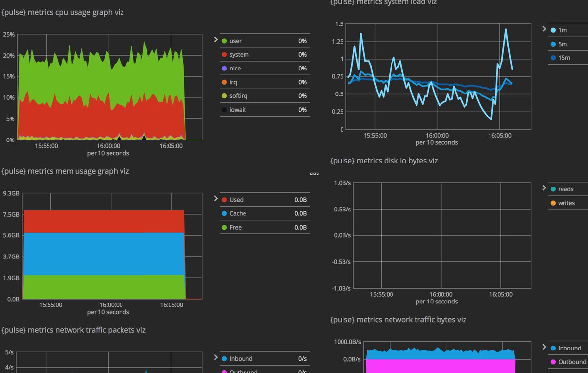
Task: Toggle Outbound in network bytes legend
Action: pos(568,362)
